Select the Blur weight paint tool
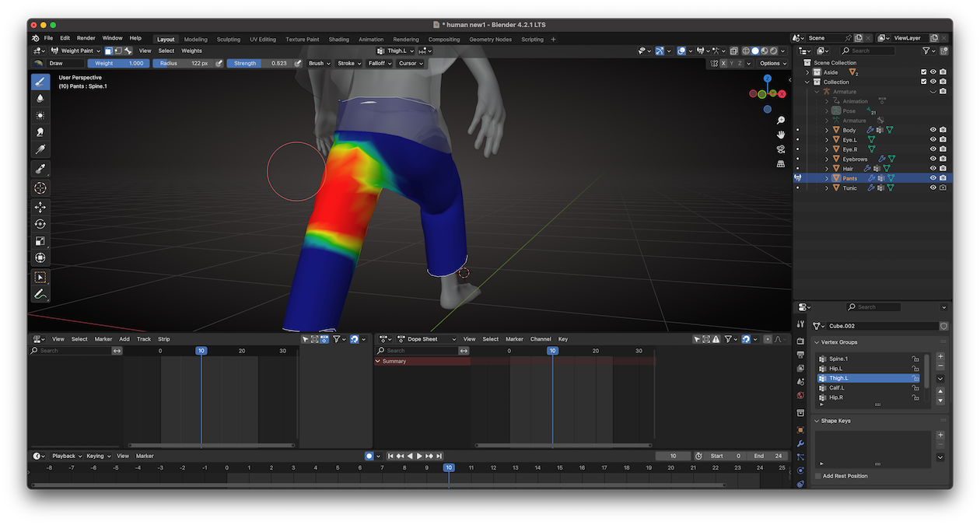The image size is (980, 525). coord(40,99)
